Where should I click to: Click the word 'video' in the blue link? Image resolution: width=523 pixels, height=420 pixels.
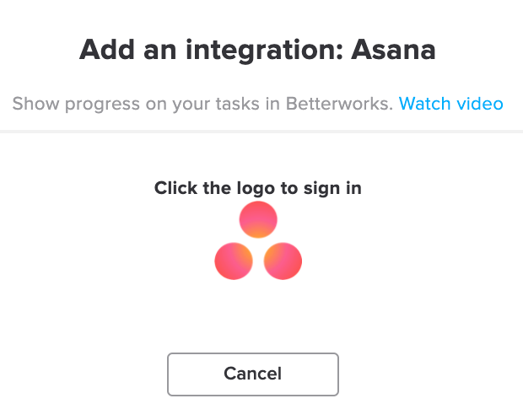point(480,104)
